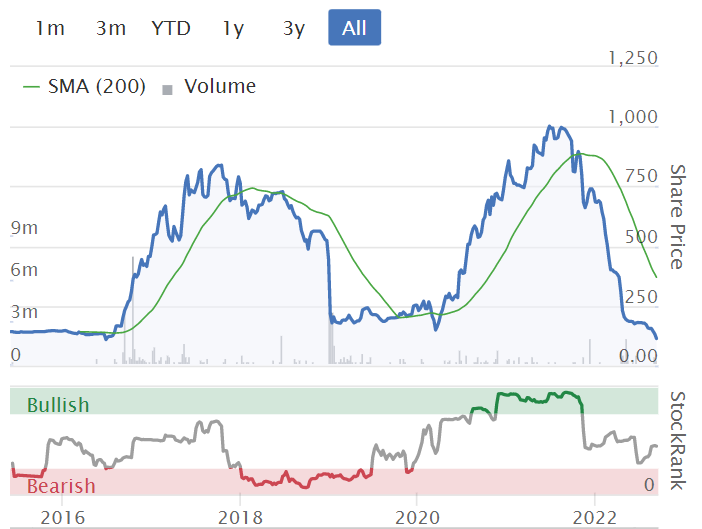702x529 pixels.
Task: Select the 3m time range
Action: [x=111, y=28]
